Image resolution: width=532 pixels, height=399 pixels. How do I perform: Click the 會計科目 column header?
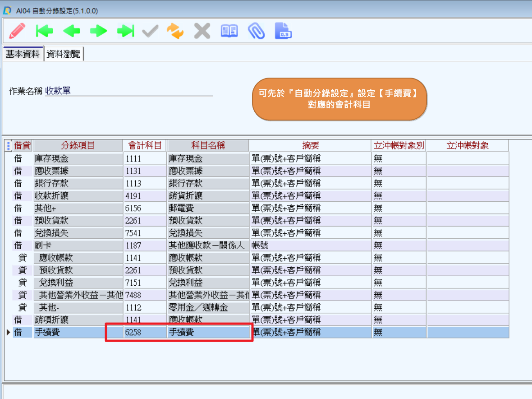pos(145,145)
